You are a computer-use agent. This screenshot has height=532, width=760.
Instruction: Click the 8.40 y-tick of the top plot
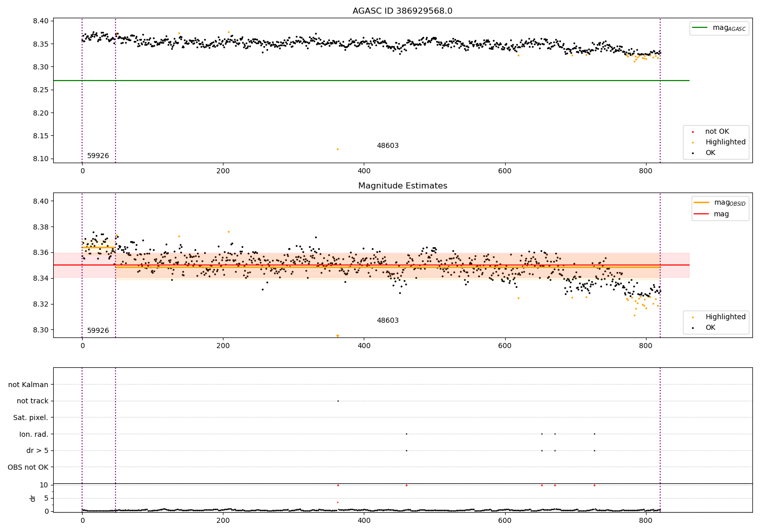click(x=41, y=21)
